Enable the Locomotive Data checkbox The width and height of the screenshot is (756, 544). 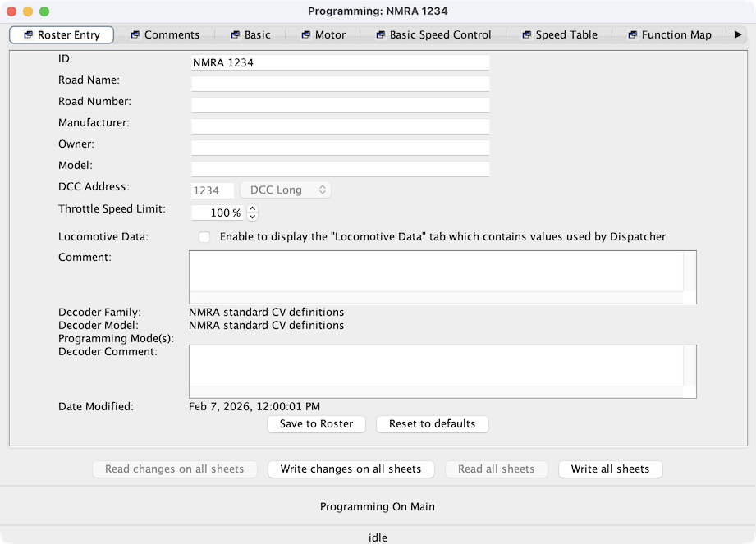pyautogui.click(x=204, y=237)
